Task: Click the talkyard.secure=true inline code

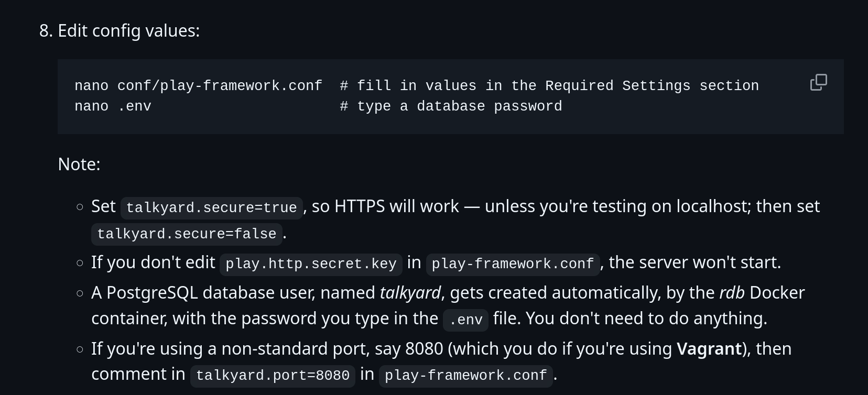Action: pyautogui.click(x=212, y=208)
